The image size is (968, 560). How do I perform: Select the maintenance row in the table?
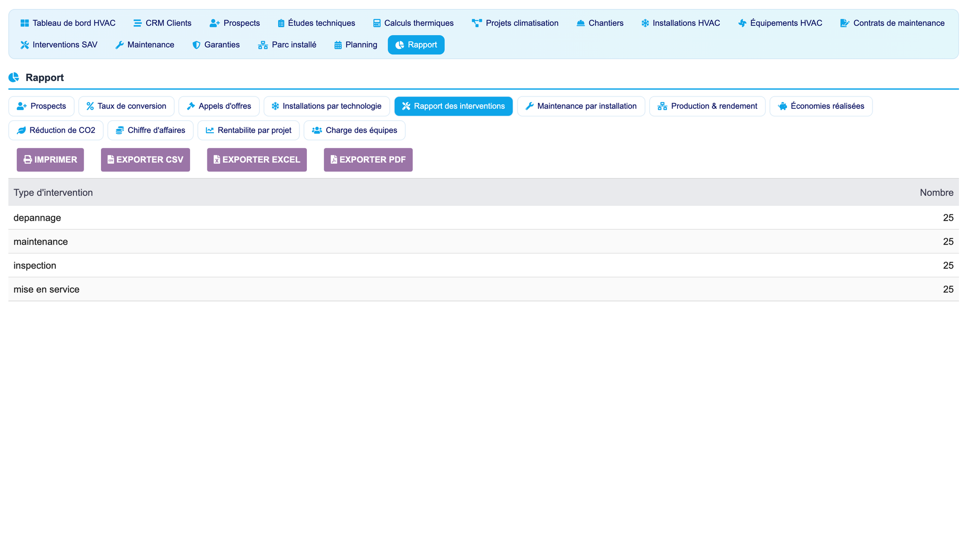pos(484,242)
